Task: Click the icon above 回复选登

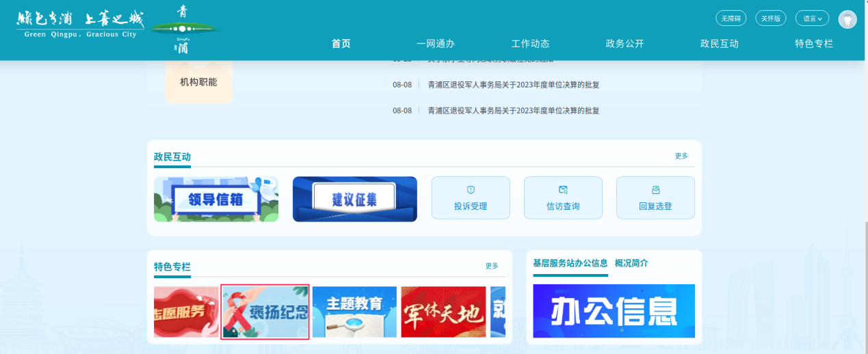Action: [x=655, y=190]
